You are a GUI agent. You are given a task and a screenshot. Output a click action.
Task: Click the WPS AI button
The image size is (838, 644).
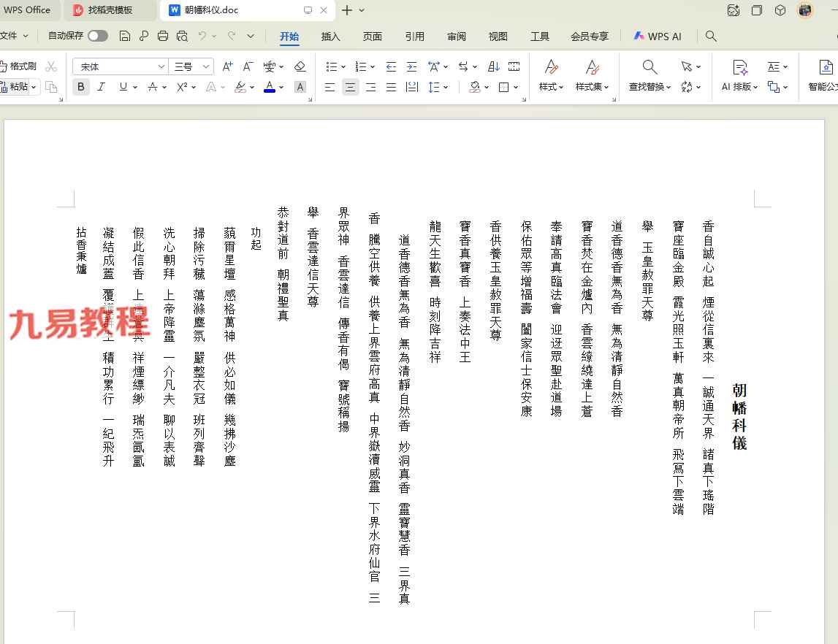coord(658,37)
